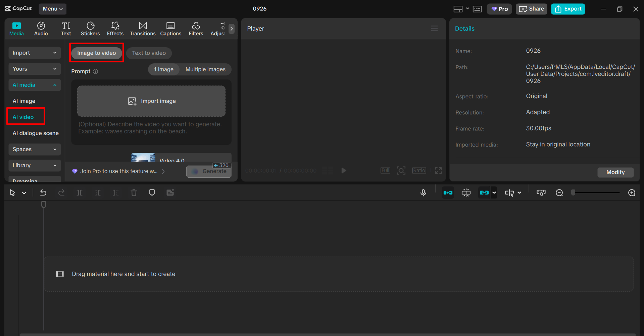Switch to the Text to video tab

click(149, 53)
